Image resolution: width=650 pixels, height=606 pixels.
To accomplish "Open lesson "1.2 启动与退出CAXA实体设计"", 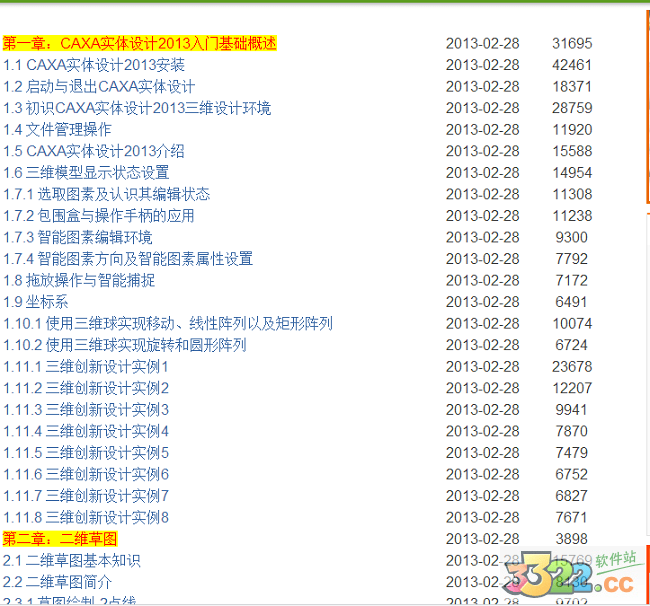I will 99,87.
